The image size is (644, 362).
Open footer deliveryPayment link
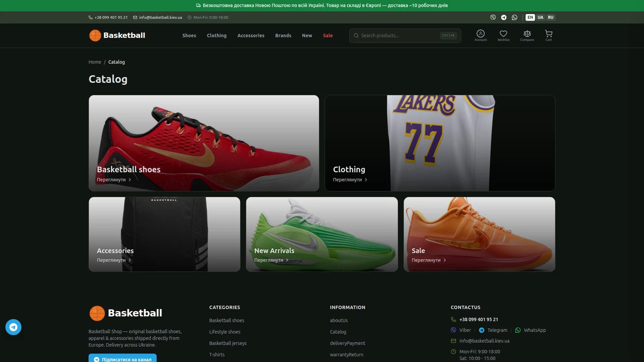point(347,343)
